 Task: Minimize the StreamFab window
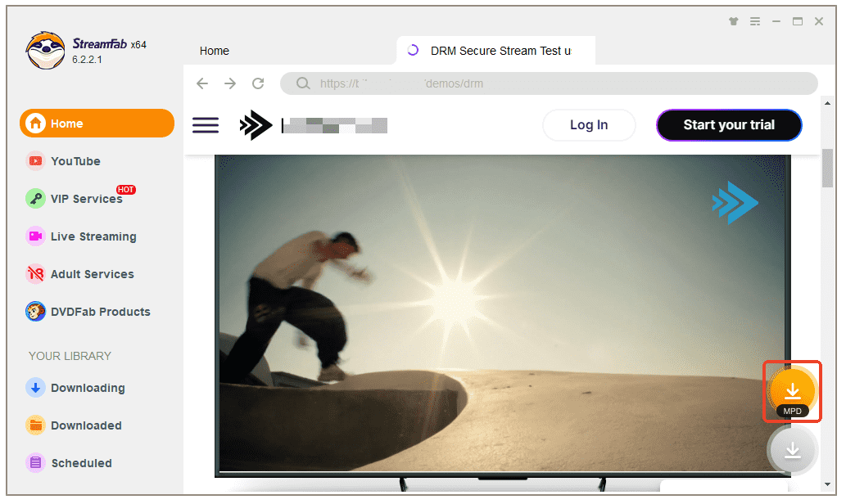point(776,21)
